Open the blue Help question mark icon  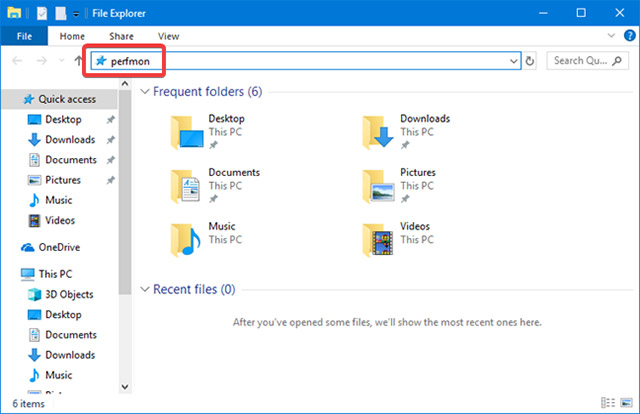coord(629,36)
